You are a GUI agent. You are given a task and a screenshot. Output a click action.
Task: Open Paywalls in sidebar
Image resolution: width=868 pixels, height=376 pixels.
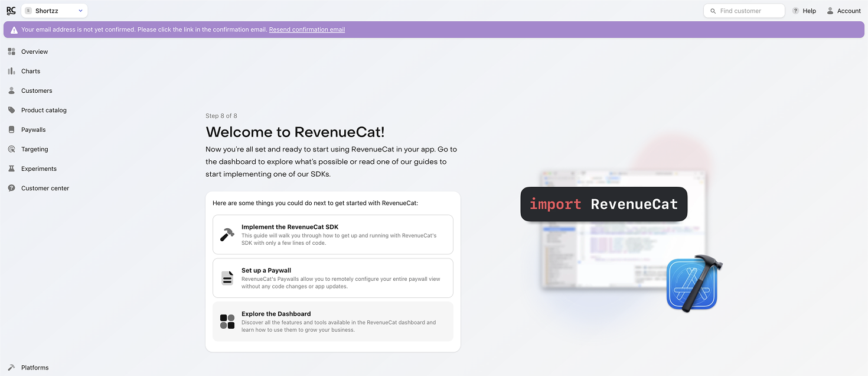[x=33, y=129]
